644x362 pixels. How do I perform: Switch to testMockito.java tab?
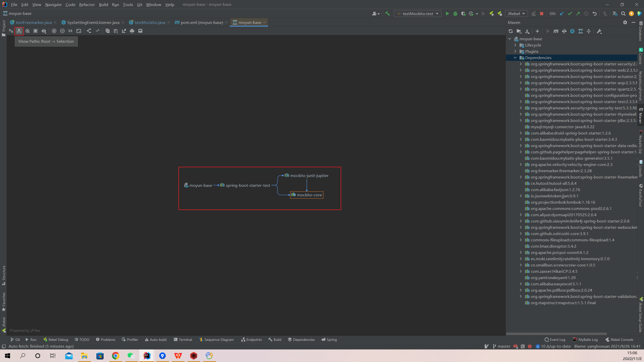tap(149, 22)
